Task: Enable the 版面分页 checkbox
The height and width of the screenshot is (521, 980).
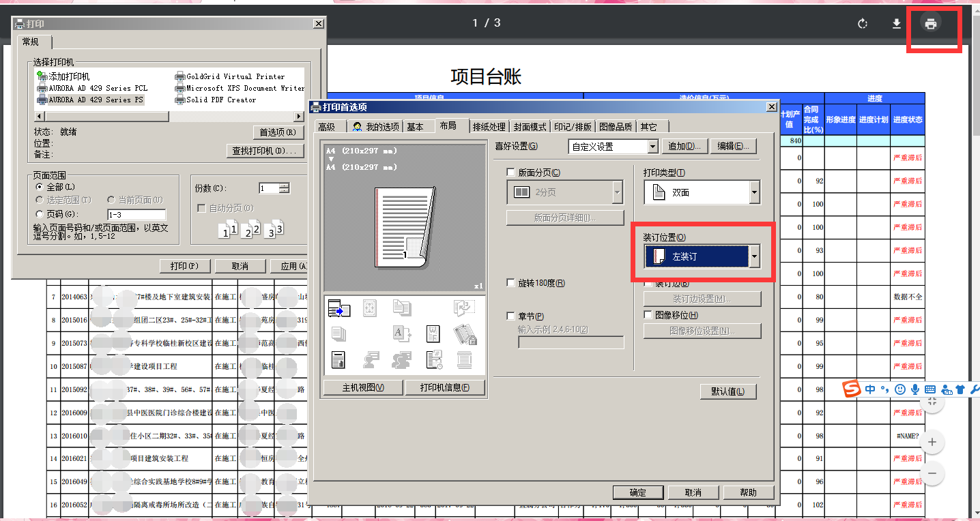Action: click(x=511, y=173)
